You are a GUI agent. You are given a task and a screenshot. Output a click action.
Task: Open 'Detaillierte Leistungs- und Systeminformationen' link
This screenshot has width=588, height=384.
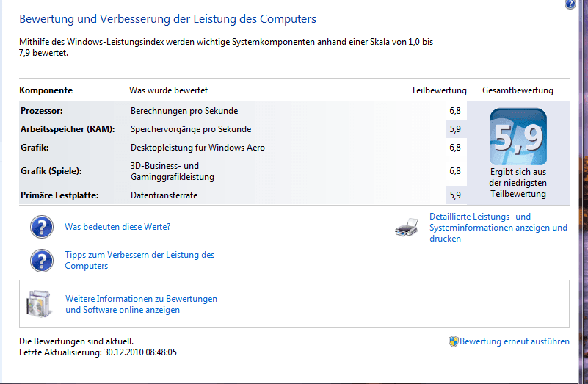498,228
